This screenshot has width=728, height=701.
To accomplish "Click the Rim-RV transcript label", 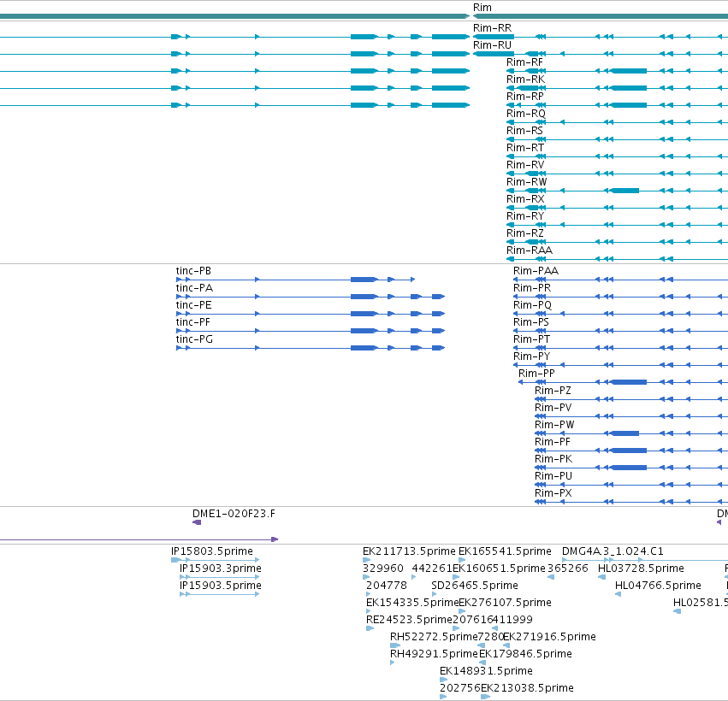I will (525, 165).
